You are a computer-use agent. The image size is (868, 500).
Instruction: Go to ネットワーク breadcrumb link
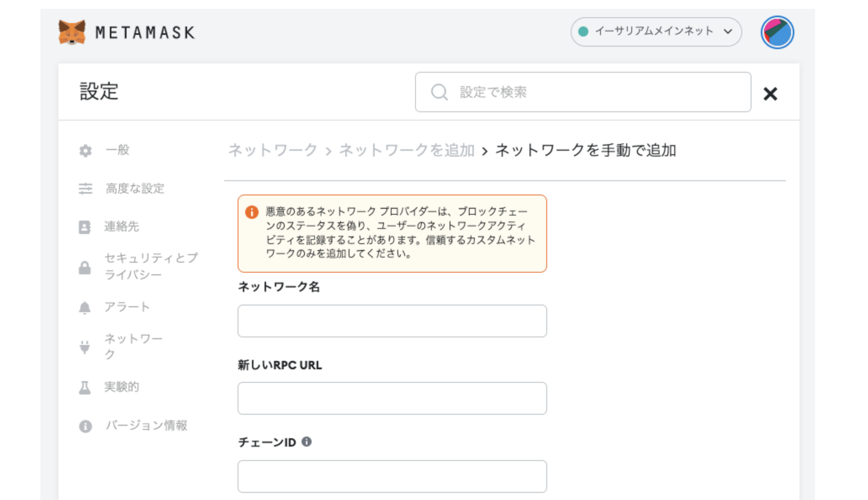tap(273, 150)
